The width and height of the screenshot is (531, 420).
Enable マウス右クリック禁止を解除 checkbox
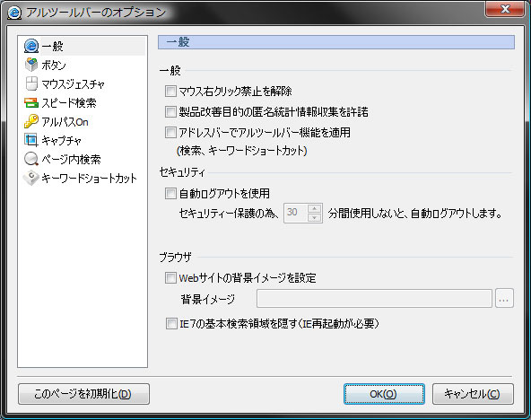tap(170, 91)
